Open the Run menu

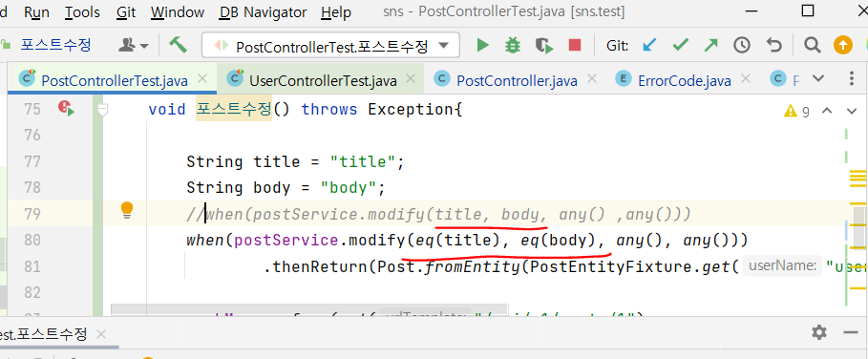[37, 11]
